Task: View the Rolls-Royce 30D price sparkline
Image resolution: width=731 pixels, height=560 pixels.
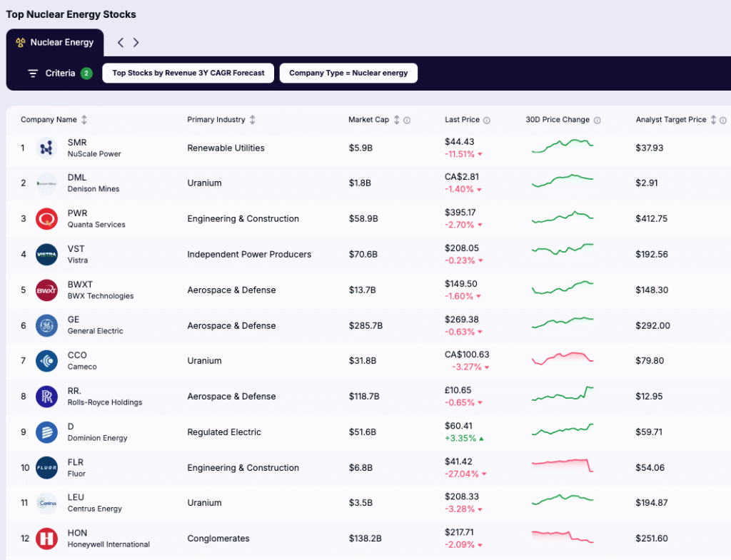Action: [x=563, y=394]
